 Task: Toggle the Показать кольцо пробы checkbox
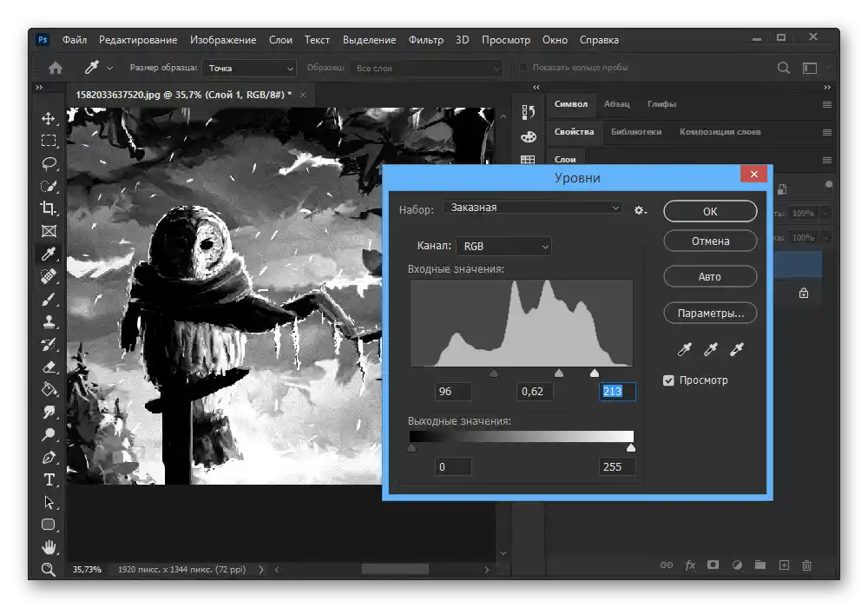(x=522, y=68)
